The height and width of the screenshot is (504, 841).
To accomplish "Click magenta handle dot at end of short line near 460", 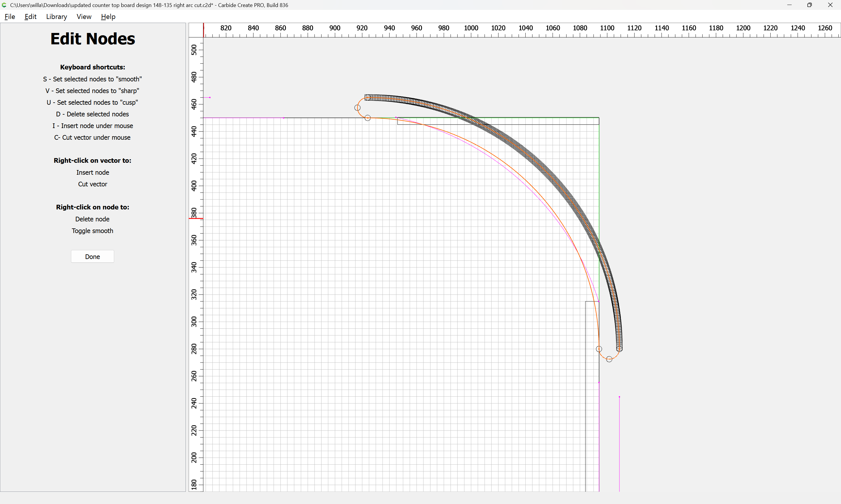I will click(210, 97).
